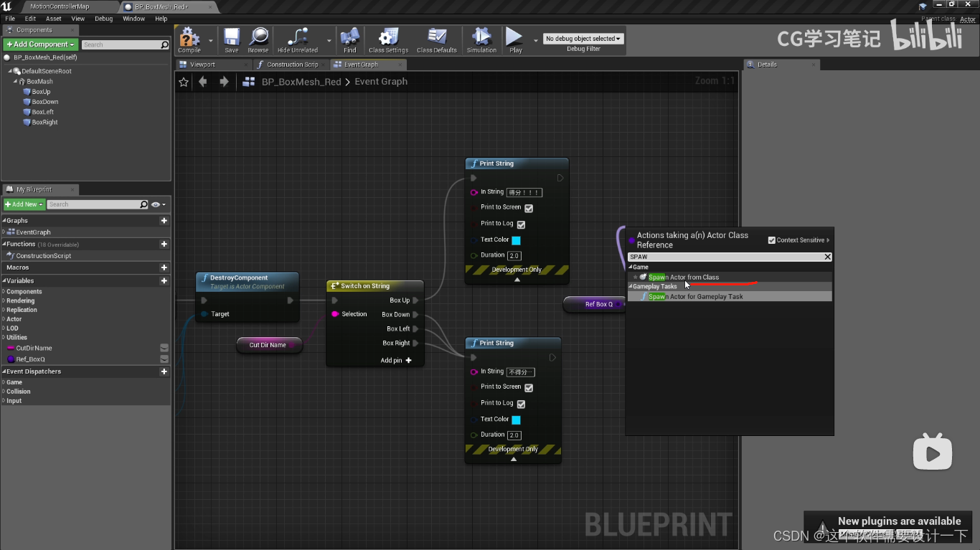Open the Find tool
Viewport: 980px width, 550px height.
click(x=349, y=40)
